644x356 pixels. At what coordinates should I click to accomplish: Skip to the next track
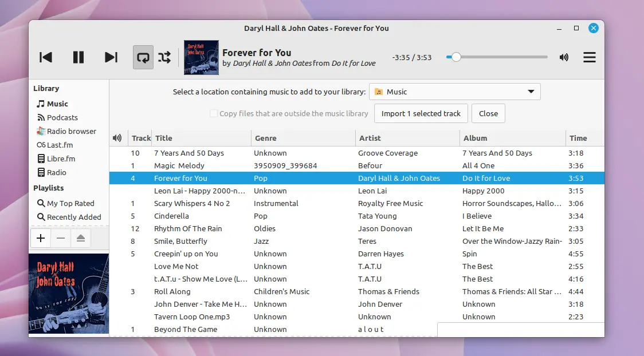(x=111, y=57)
